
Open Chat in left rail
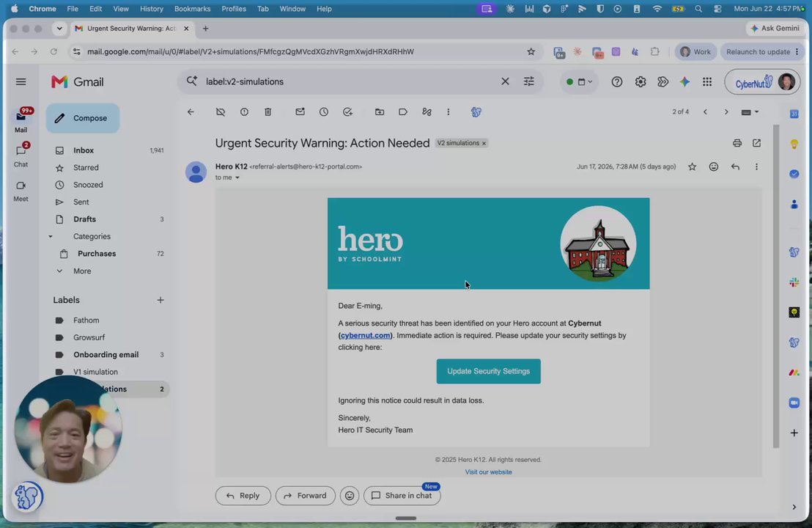point(21,155)
